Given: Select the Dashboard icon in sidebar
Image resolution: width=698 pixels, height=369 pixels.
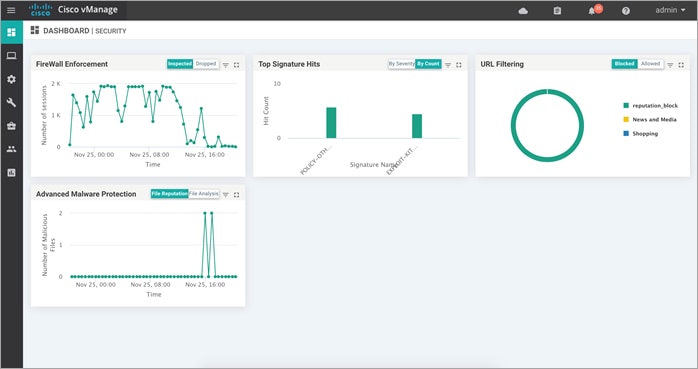Looking at the screenshot, I should [x=12, y=32].
